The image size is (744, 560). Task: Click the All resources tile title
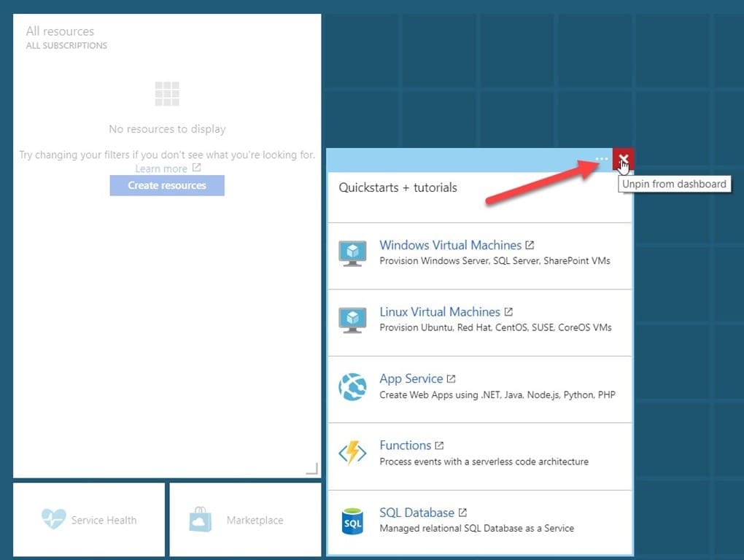point(60,31)
